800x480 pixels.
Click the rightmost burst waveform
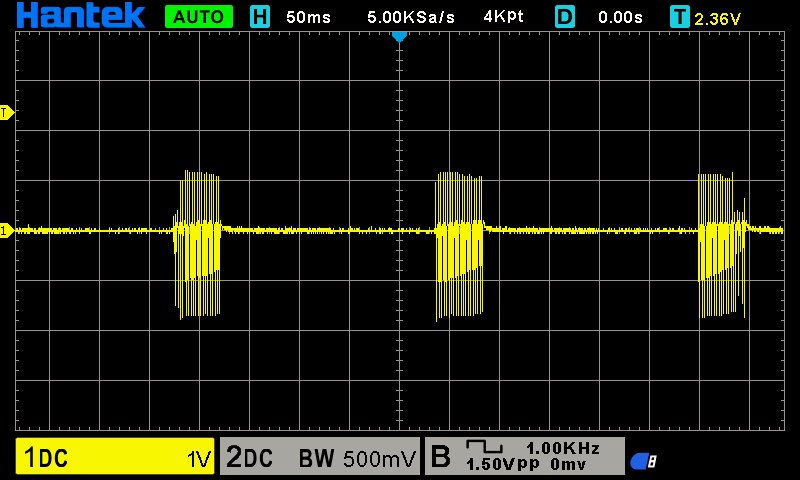722,245
